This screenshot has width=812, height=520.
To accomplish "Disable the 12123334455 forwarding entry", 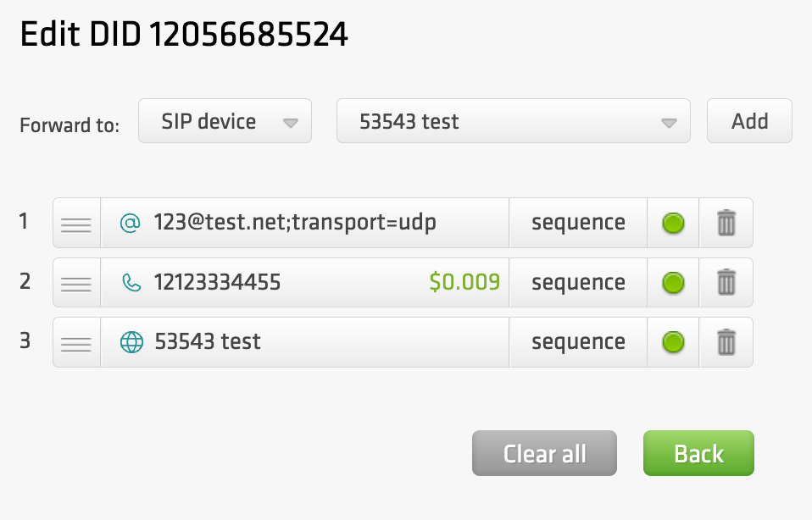I will (x=673, y=283).
